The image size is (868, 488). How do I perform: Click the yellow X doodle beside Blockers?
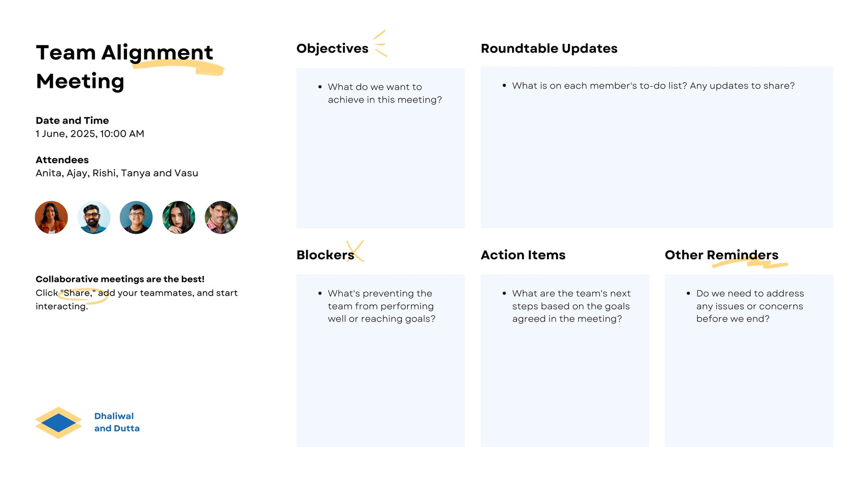pos(355,251)
